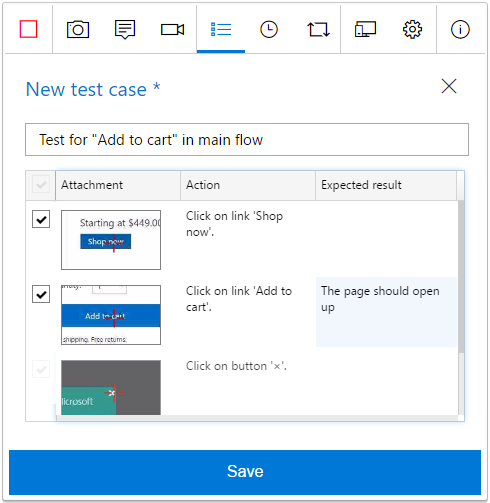Uncheck the 'Add to cart' step checkbox
Viewport: 490px width, 503px height.
click(41, 294)
